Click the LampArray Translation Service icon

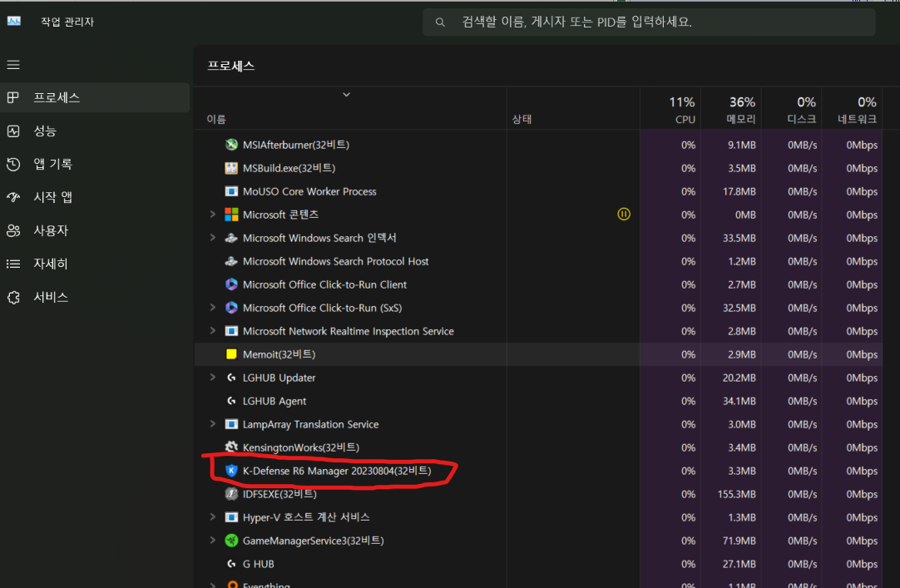(231, 424)
